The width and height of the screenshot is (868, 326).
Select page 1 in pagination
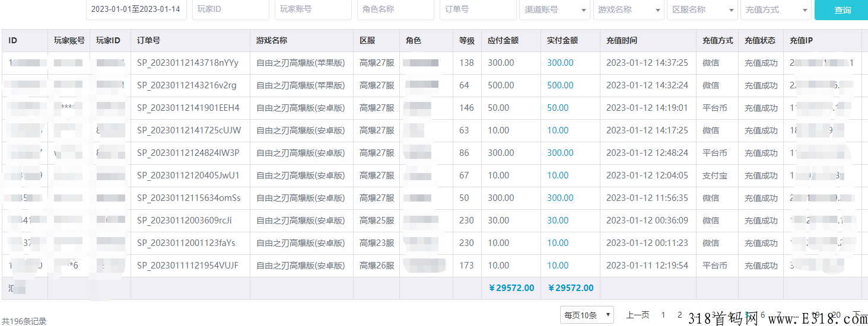(x=663, y=315)
